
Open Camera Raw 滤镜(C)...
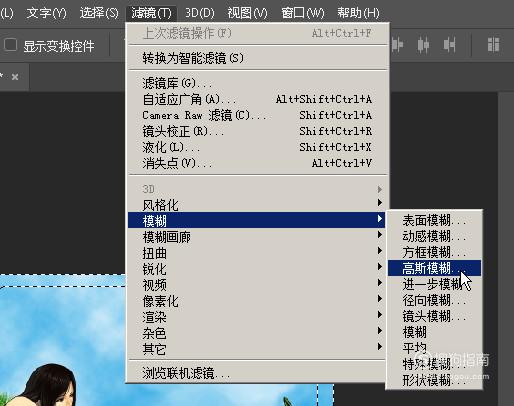257,115
